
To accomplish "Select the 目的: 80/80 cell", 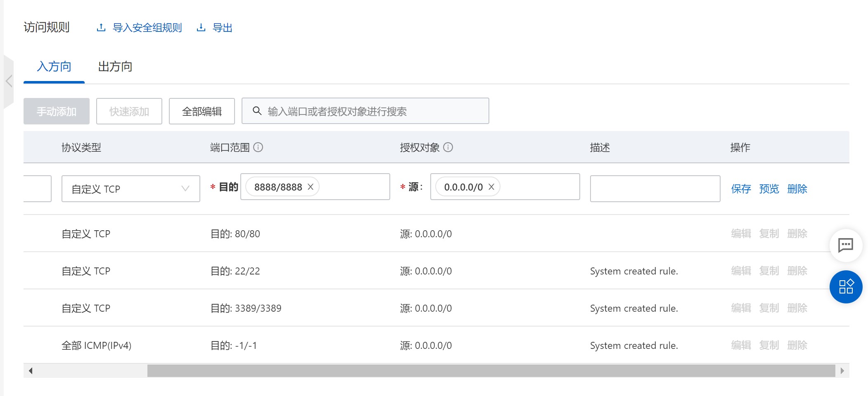I will pos(235,234).
